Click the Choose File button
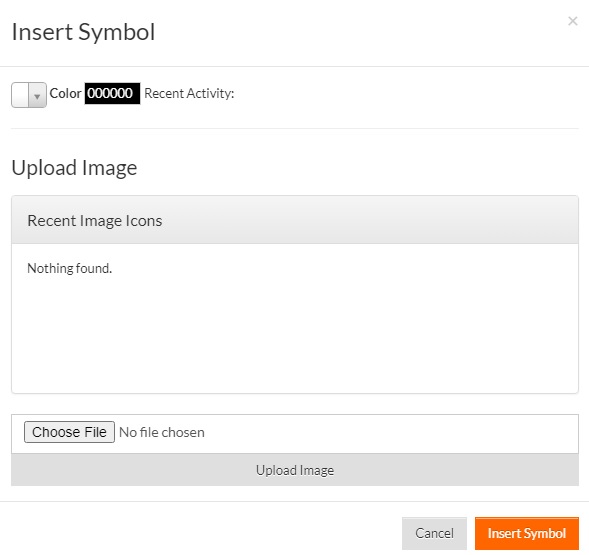The width and height of the screenshot is (589, 555). 69,432
